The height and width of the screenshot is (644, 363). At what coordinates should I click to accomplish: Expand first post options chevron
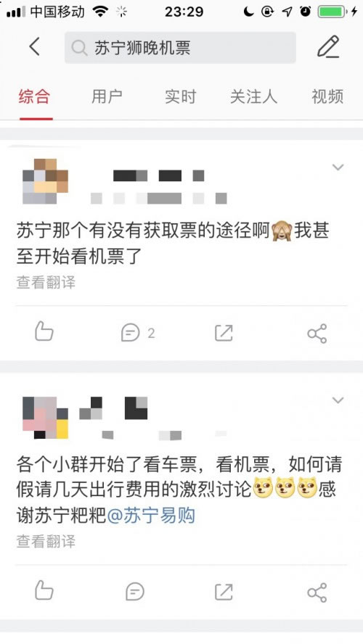click(x=338, y=167)
